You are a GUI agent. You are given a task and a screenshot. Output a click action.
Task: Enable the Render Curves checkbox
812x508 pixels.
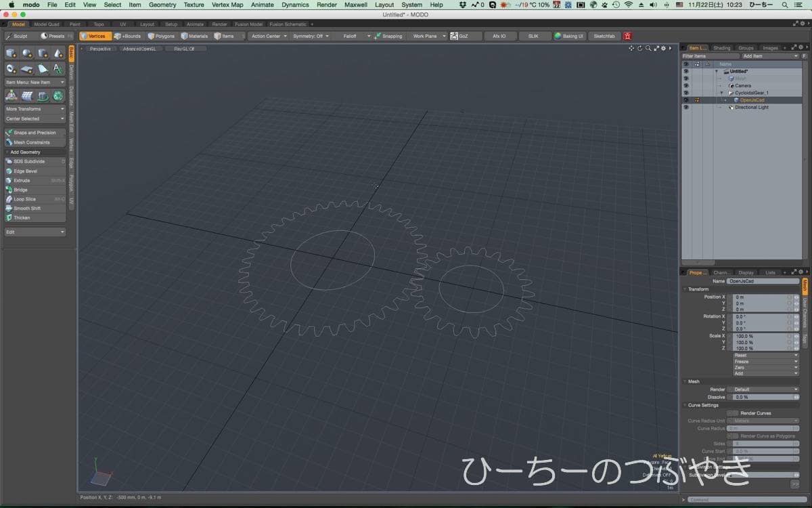click(732, 413)
